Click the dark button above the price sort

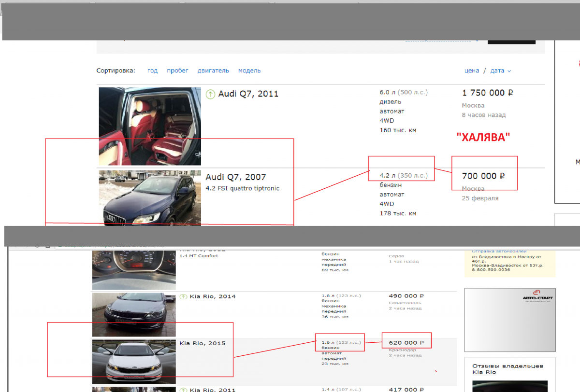click(x=511, y=42)
